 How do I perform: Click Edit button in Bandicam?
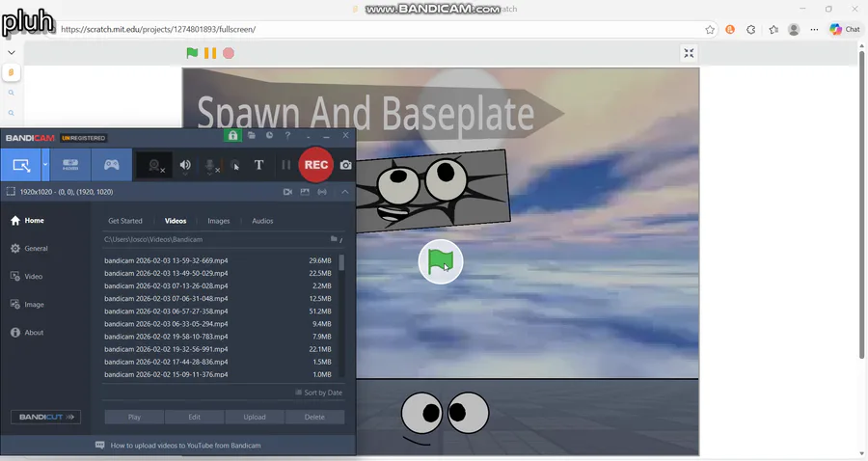point(194,418)
